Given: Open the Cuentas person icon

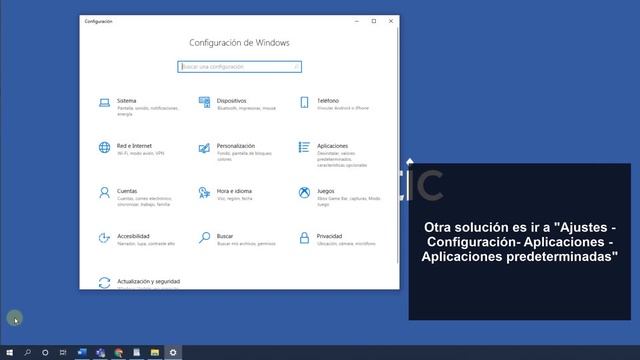Looking at the screenshot, I should [104, 193].
